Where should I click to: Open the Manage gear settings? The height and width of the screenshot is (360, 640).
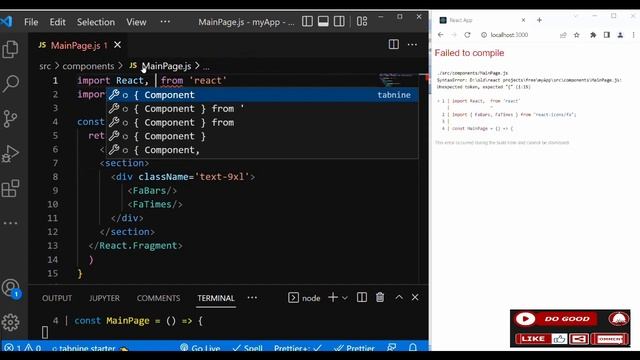point(10,322)
